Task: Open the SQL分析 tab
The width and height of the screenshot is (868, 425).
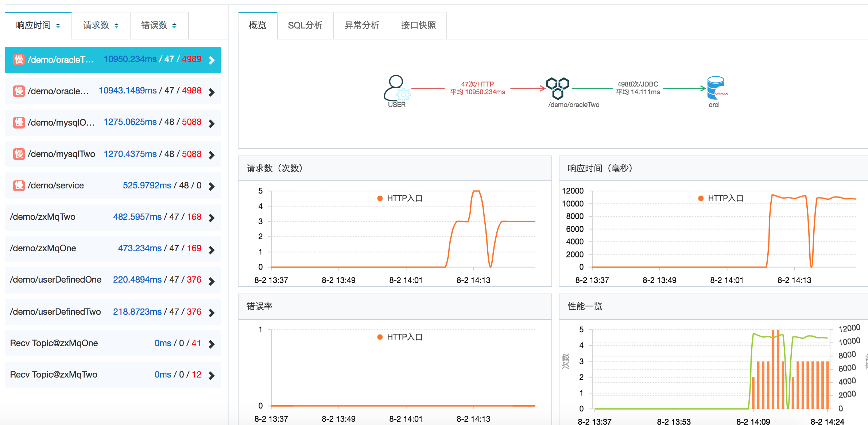Action: (305, 25)
